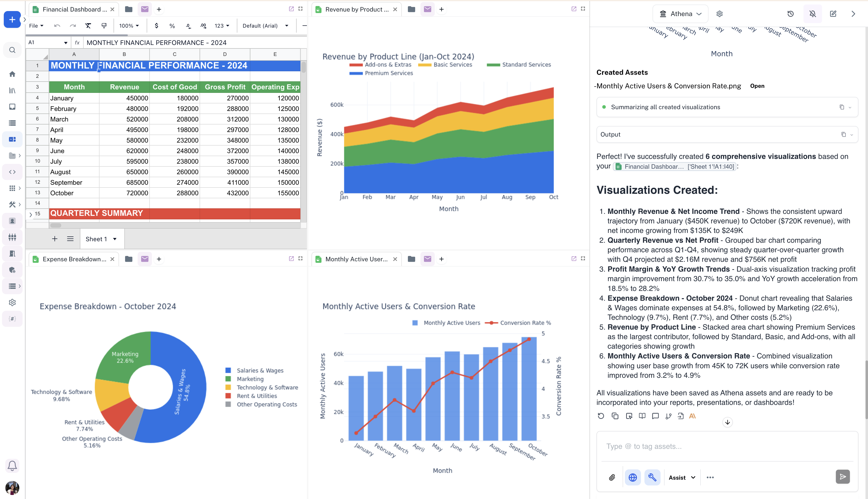Click the paint format roller icon
This screenshot has height=499, width=868.
[x=104, y=26]
